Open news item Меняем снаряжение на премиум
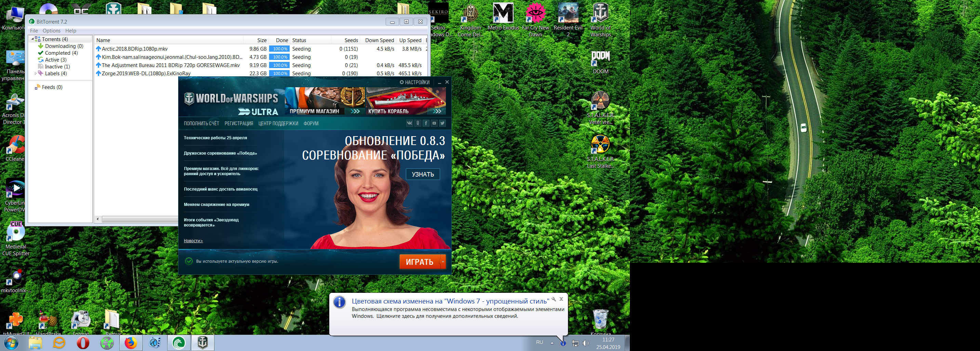This screenshot has height=351, width=980. coord(216,205)
